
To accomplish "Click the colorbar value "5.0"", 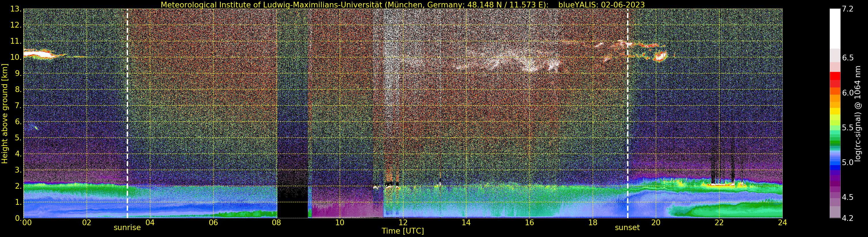I will click(x=848, y=163).
